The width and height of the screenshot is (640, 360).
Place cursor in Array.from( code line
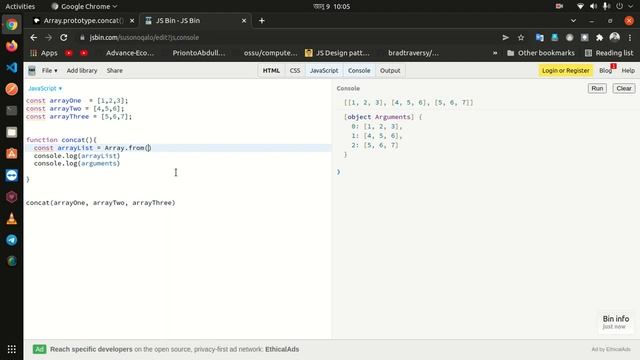point(178,148)
